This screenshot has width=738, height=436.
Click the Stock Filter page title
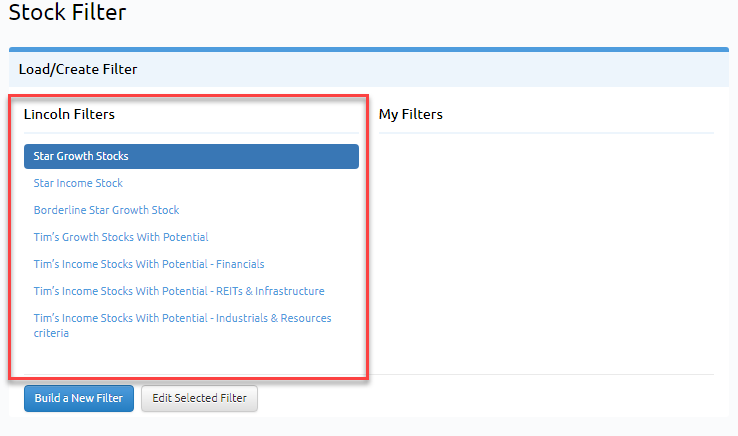tap(67, 12)
